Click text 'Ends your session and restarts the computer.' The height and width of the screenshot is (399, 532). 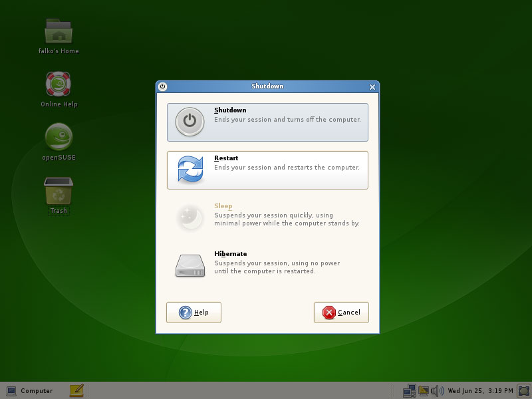click(287, 168)
